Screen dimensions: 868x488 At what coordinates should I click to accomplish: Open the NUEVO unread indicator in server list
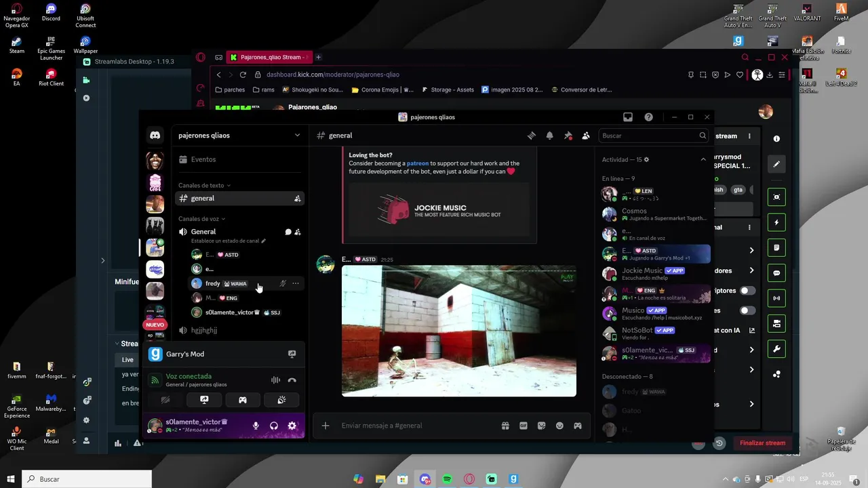(x=155, y=325)
